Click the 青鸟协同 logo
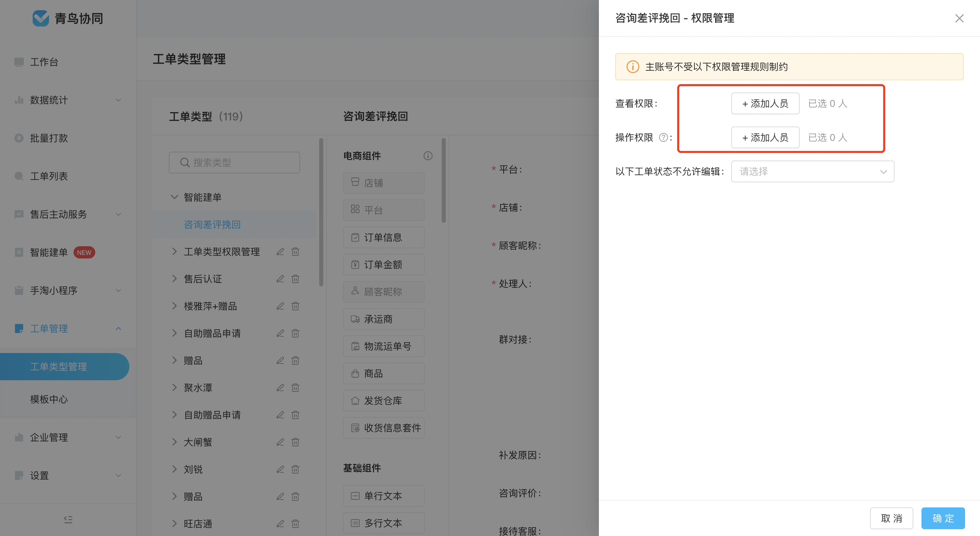Image resolution: width=980 pixels, height=536 pixels. 68,18
